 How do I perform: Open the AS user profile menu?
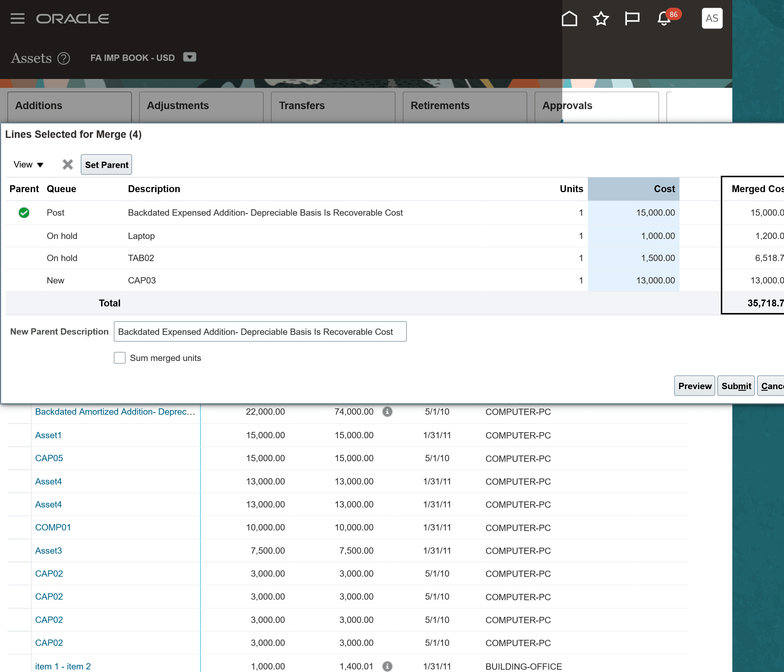pos(712,18)
